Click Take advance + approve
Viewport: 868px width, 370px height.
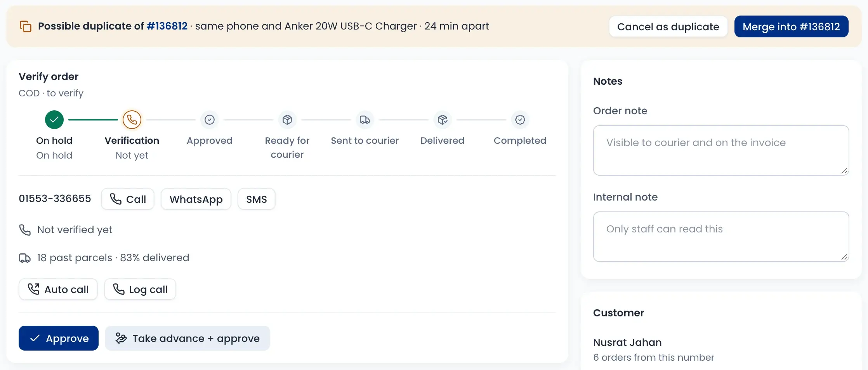(x=187, y=338)
